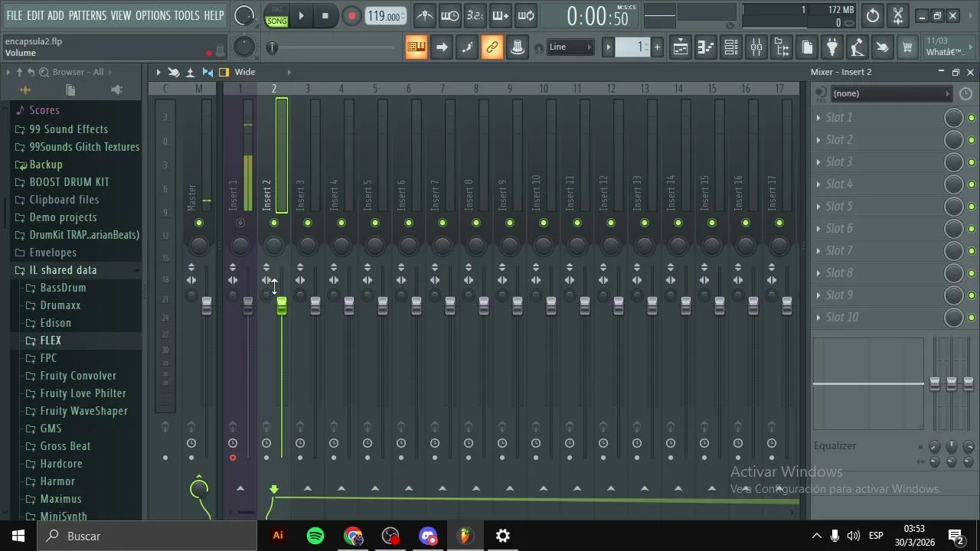
Task: Open the VIEW menu
Action: pos(120,15)
